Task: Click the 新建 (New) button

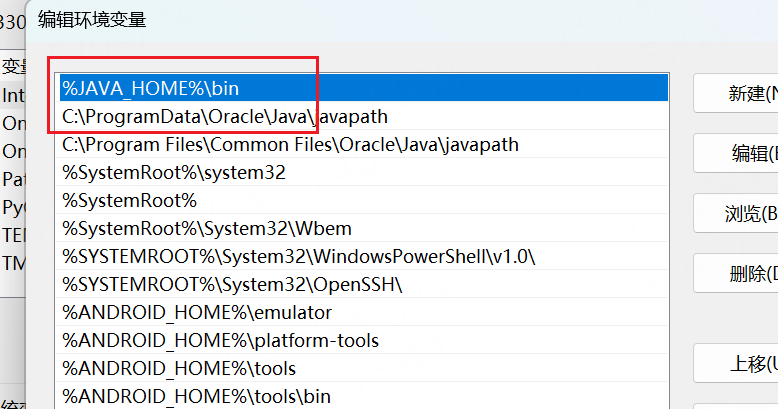Action: [x=736, y=93]
